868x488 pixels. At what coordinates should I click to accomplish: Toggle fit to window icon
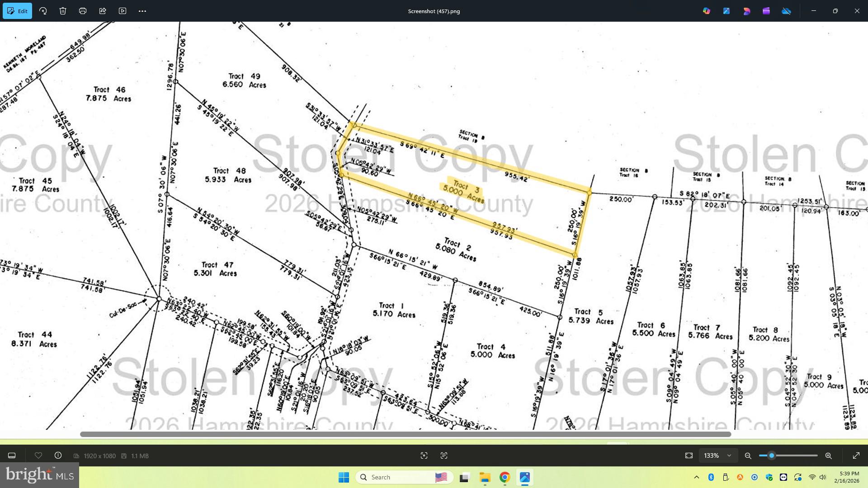(689, 455)
